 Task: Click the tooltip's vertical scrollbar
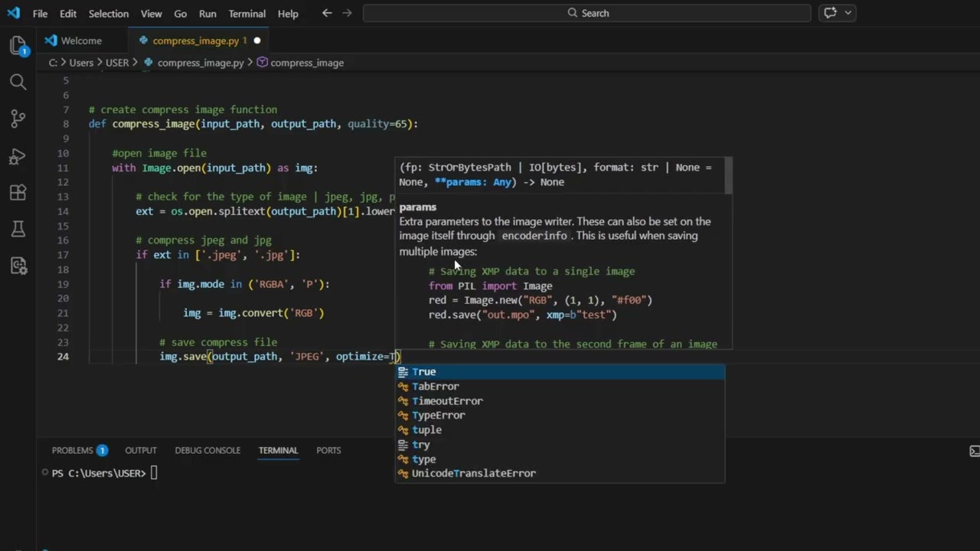click(x=729, y=176)
